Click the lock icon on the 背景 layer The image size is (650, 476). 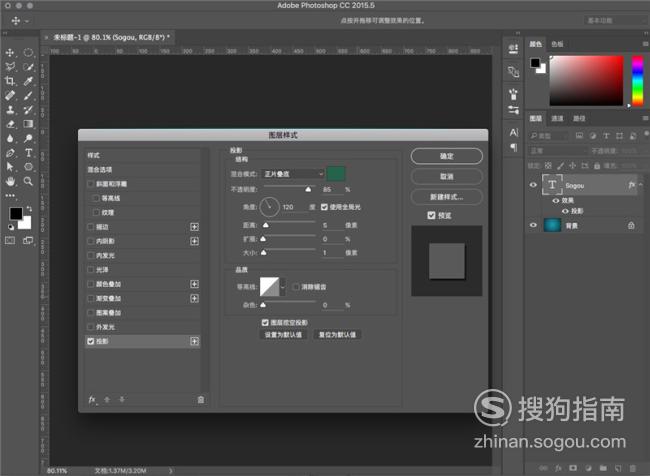631,226
